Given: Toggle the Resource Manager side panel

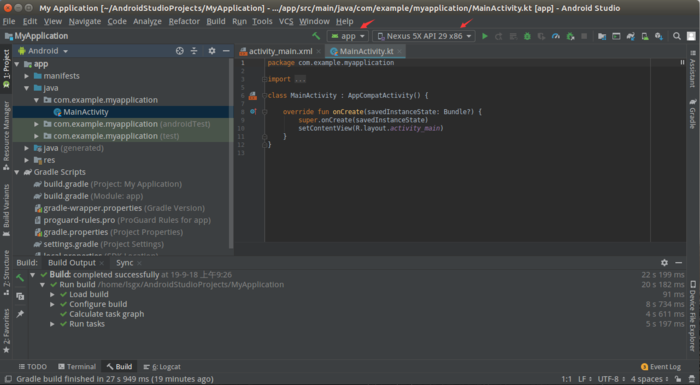Looking at the screenshot, I should [6, 136].
